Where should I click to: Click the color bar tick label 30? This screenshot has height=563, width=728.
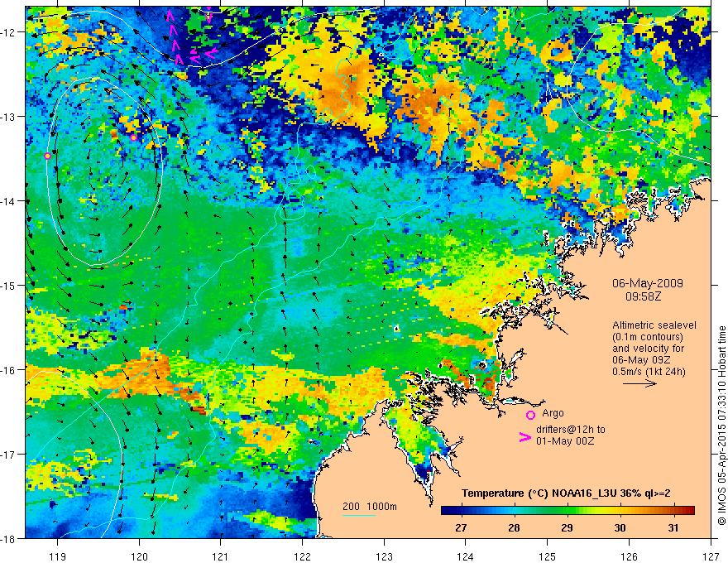[x=620, y=527]
